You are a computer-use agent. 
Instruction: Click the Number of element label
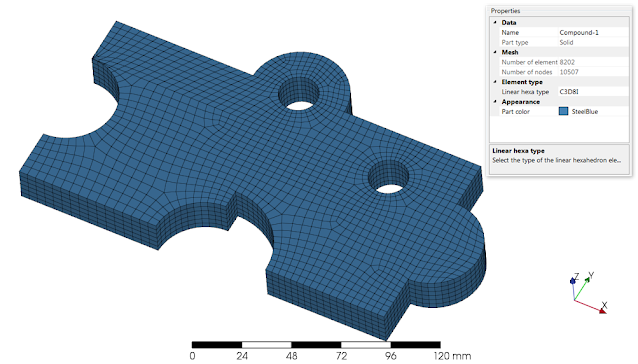529,62
